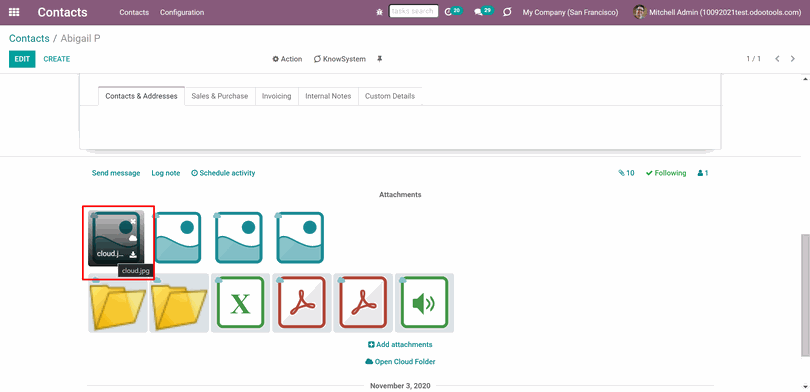
Task: Click cloud sync icon on cloud.jpg
Action: tap(133, 238)
